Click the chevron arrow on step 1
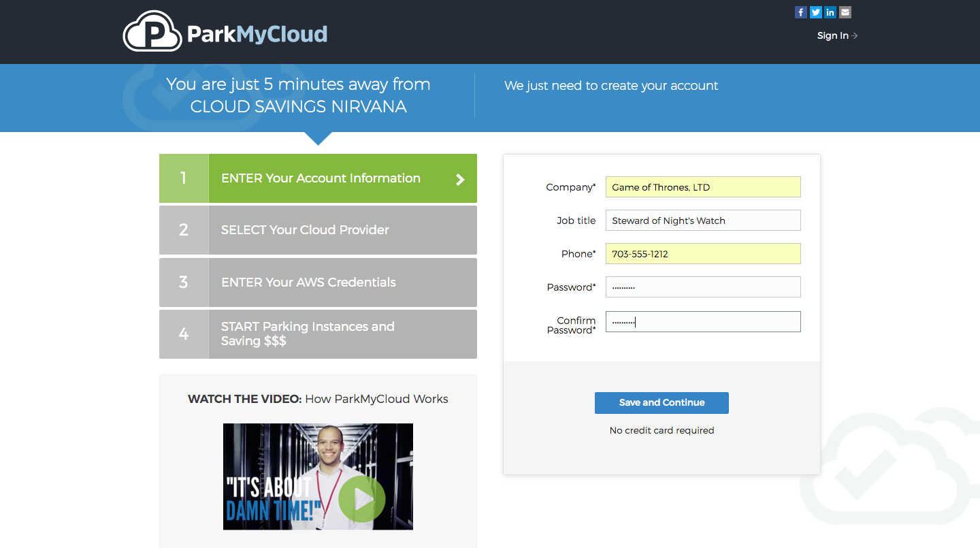980x548 pixels. (460, 179)
